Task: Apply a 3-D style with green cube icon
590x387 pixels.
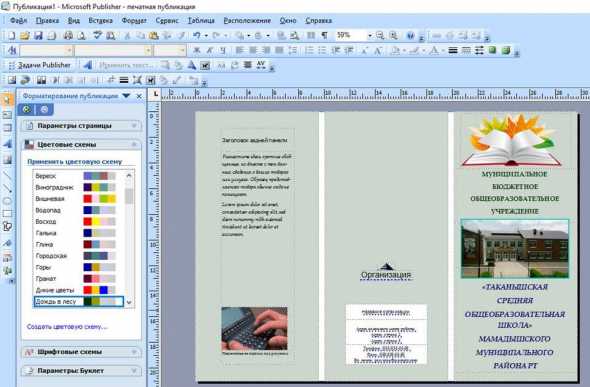Action: pos(506,50)
